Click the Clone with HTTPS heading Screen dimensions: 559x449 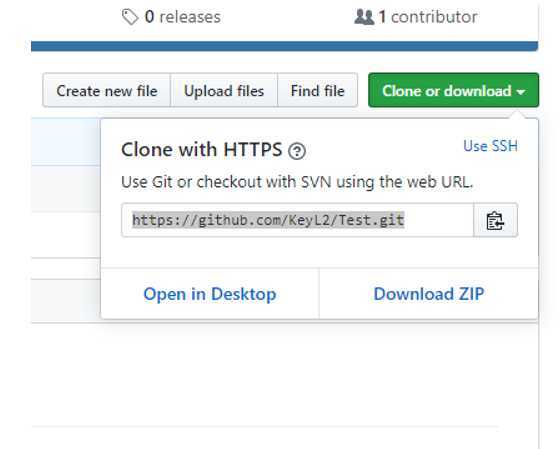pyautogui.click(x=201, y=149)
